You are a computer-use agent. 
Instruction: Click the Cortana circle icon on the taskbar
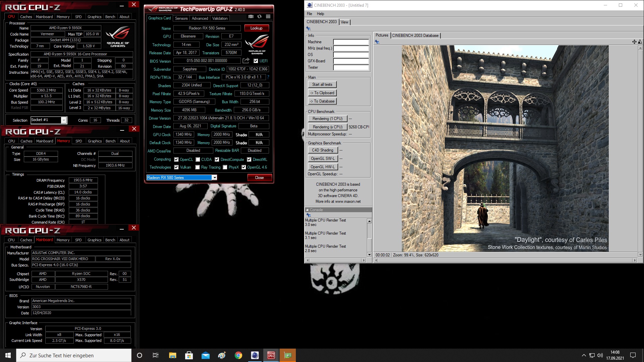point(140,355)
